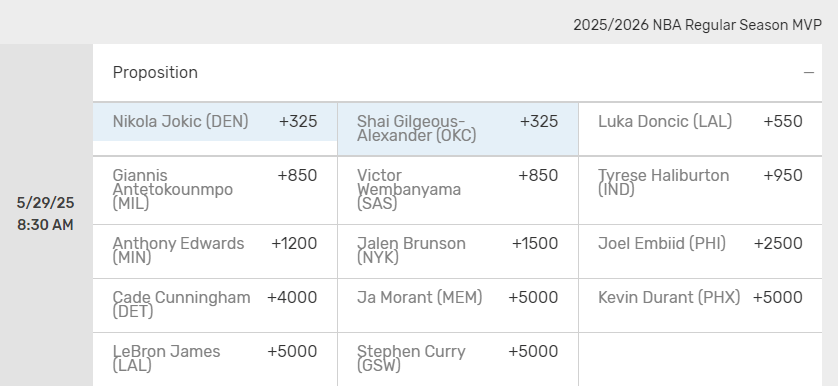Choose Luka Doncic (LAL) at +550
This screenshot has height=386, width=838.
(x=700, y=129)
